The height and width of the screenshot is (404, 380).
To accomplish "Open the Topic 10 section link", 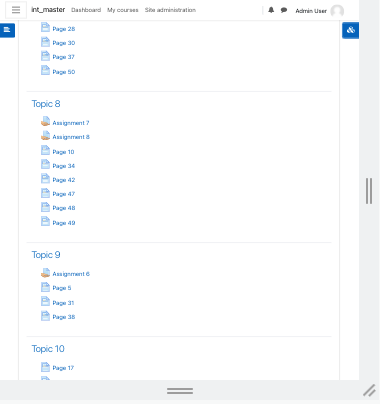I will [x=48, y=349].
